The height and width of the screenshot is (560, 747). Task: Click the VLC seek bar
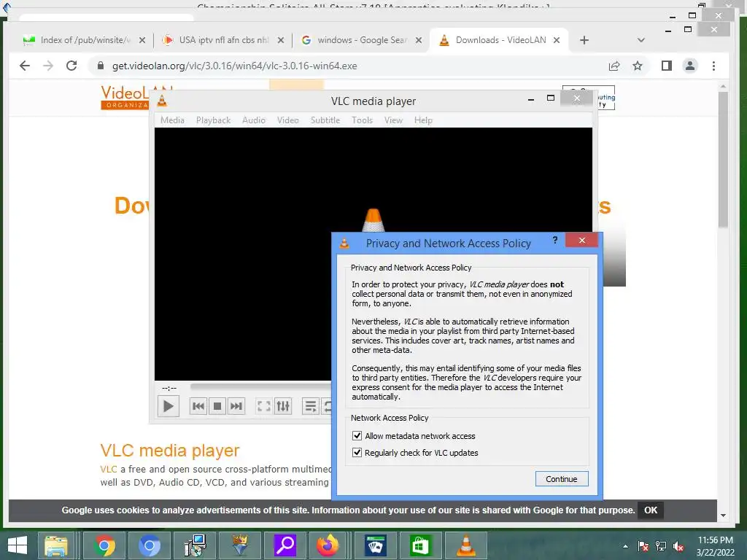[x=260, y=386]
